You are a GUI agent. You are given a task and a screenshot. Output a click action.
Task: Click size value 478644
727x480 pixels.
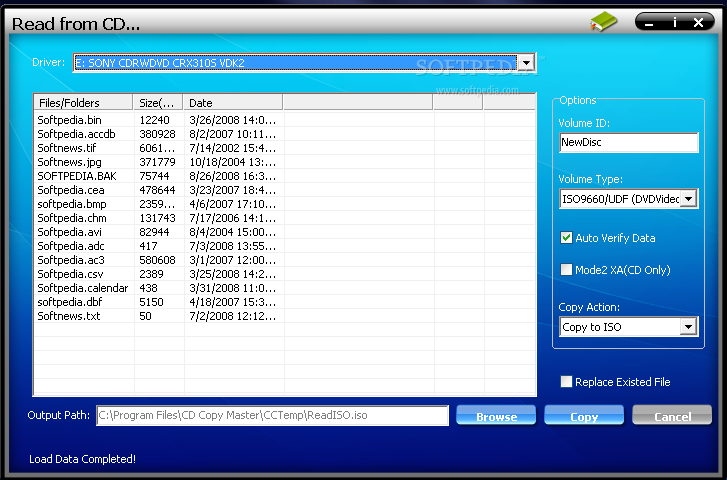pos(157,190)
